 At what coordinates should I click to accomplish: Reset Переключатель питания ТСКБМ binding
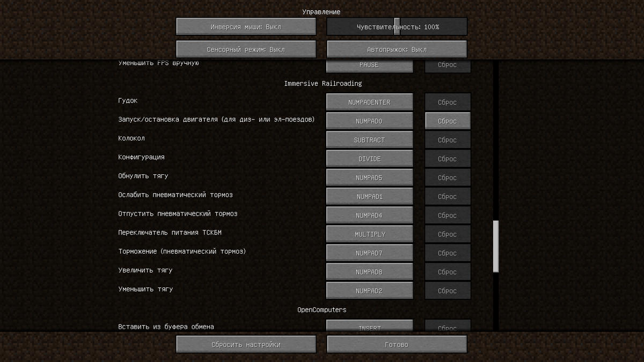click(x=448, y=234)
